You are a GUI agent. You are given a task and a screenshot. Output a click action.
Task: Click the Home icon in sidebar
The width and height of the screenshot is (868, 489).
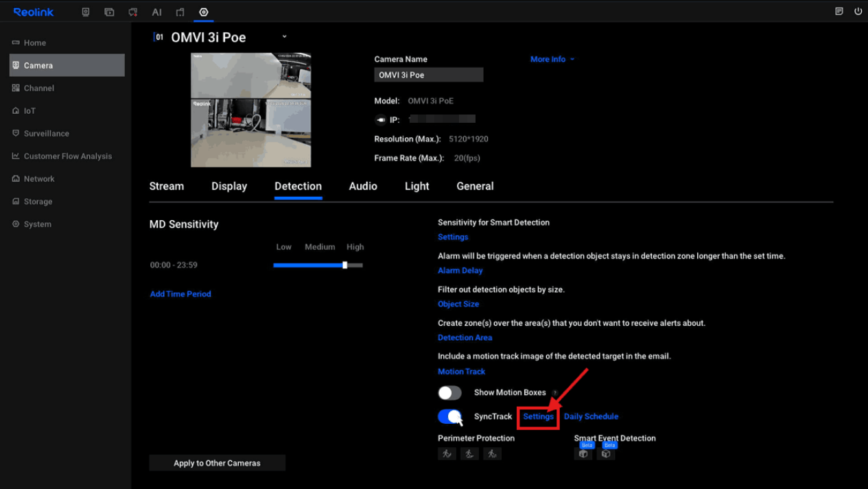tap(16, 43)
